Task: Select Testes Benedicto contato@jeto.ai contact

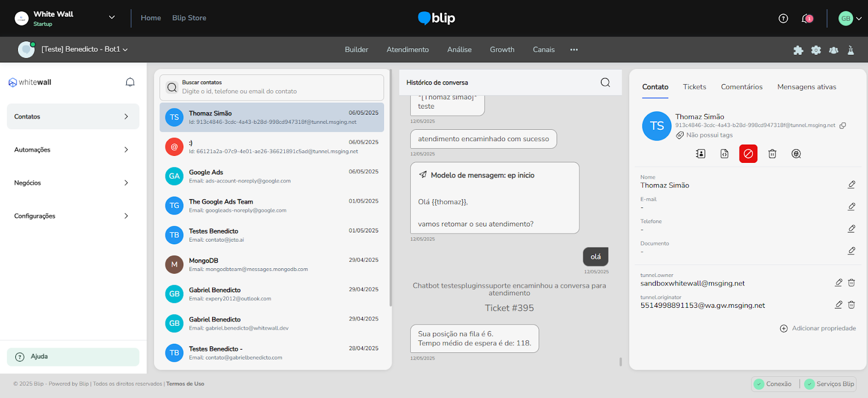Action: click(272, 235)
